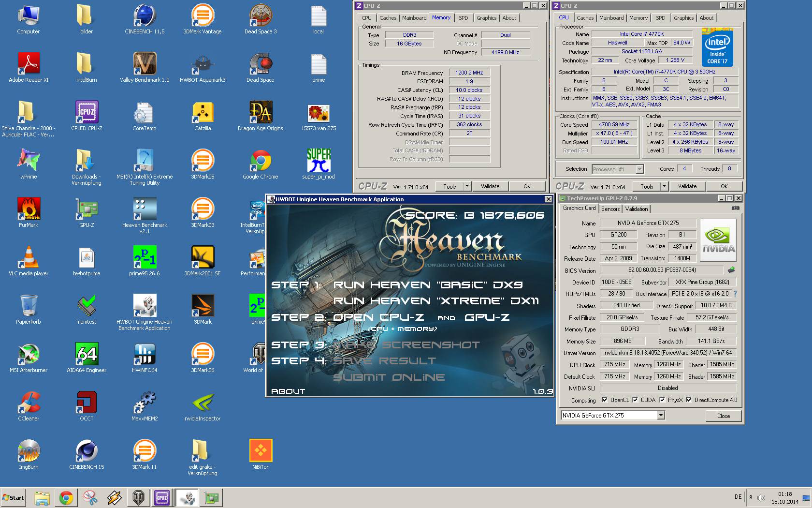Switch to SPD tab in memory CPU-Z window
The height and width of the screenshot is (508, 812).
click(x=464, y=18)
